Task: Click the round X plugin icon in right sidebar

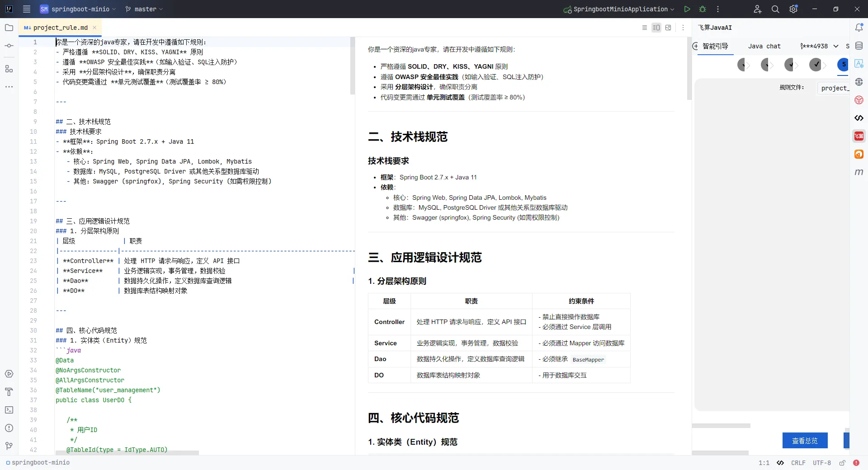Action: click(859, 82)
